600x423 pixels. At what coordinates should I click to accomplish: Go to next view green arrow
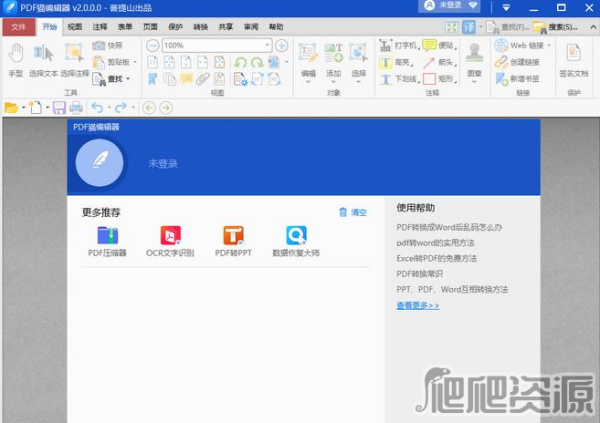(x=166, y=108)
